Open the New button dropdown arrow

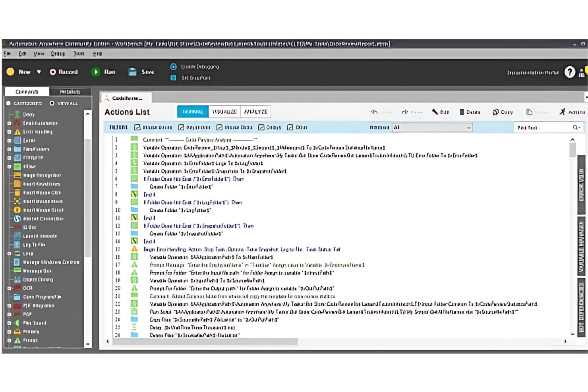pos(39,72)
